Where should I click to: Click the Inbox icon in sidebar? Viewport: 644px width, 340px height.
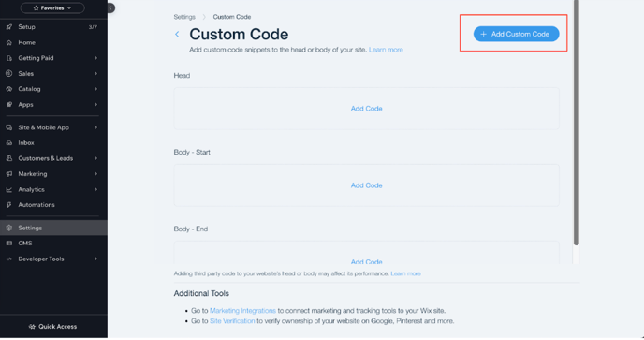click(x=9, y=143)
